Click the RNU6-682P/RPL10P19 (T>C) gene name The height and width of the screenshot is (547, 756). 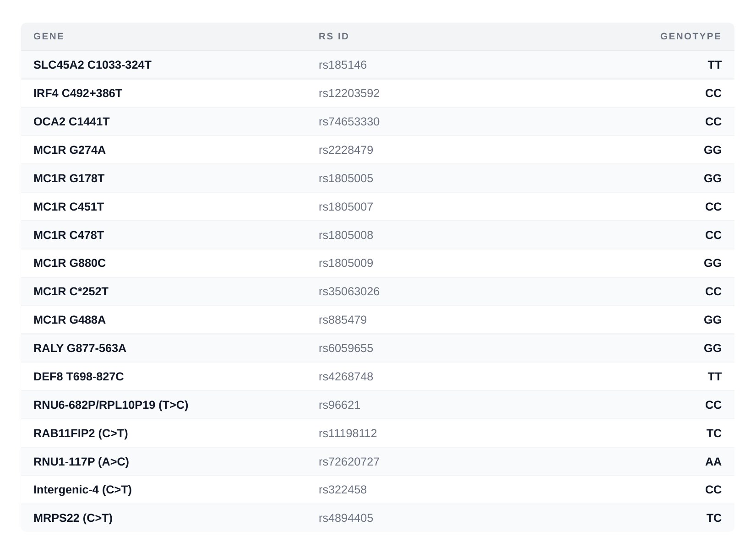pos(111,405)
